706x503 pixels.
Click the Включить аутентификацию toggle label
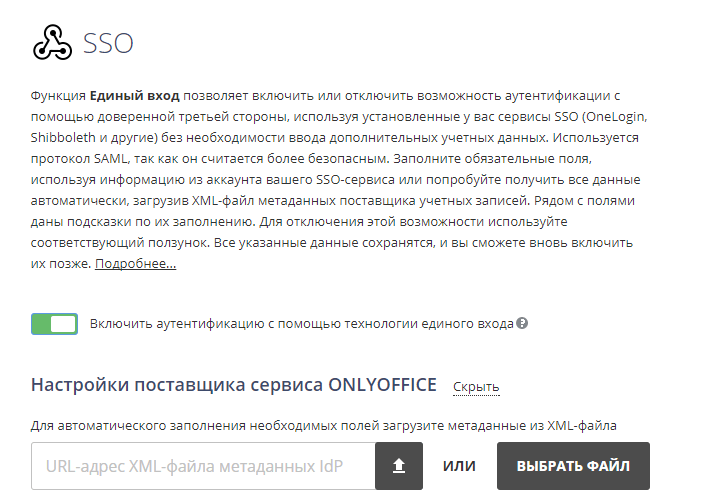(302, 324)
